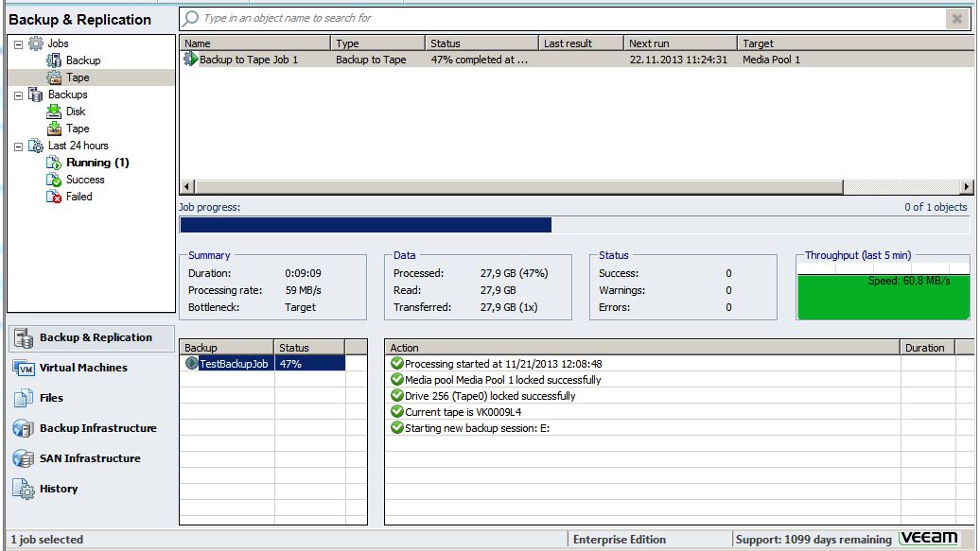Screen dimensions: 980x551
Task: Click green check beside Current tape is VK0009L4
Action: click(x=396, y=412)
